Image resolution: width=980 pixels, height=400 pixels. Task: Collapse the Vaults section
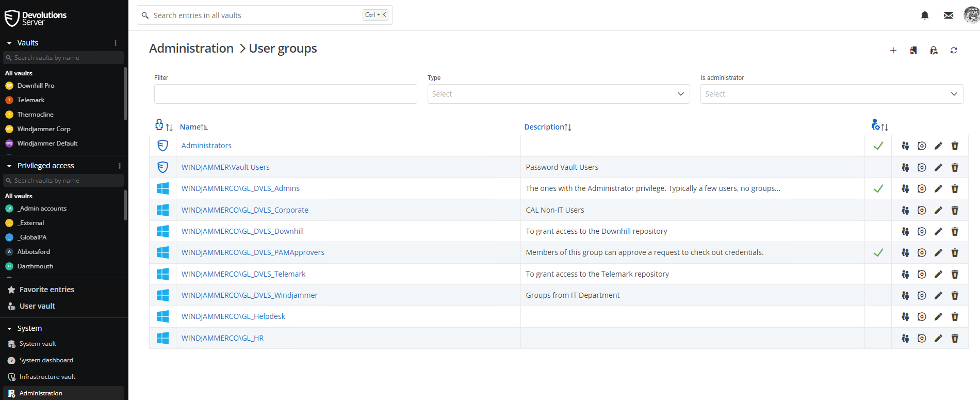(9, 43)
